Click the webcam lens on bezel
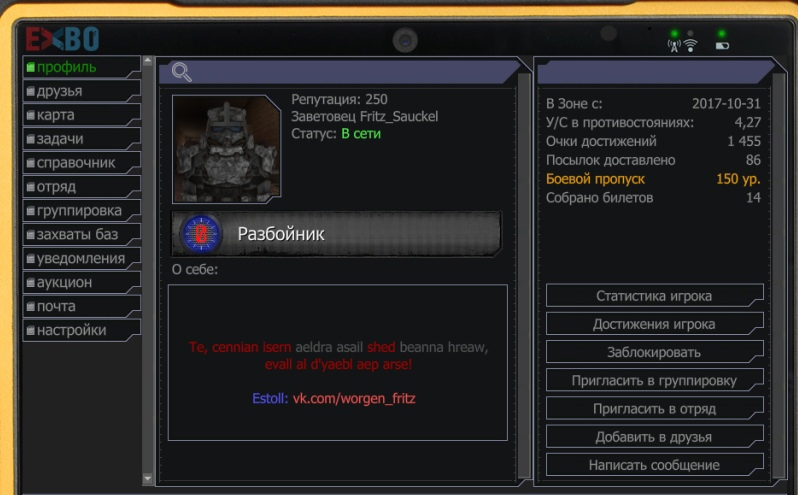798x495 pixels. [405, 40]
